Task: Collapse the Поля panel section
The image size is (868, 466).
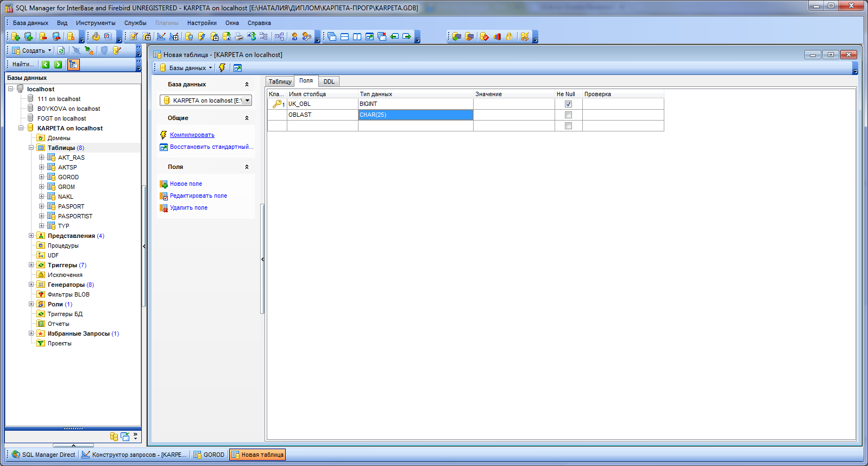Action: point(247,167)
